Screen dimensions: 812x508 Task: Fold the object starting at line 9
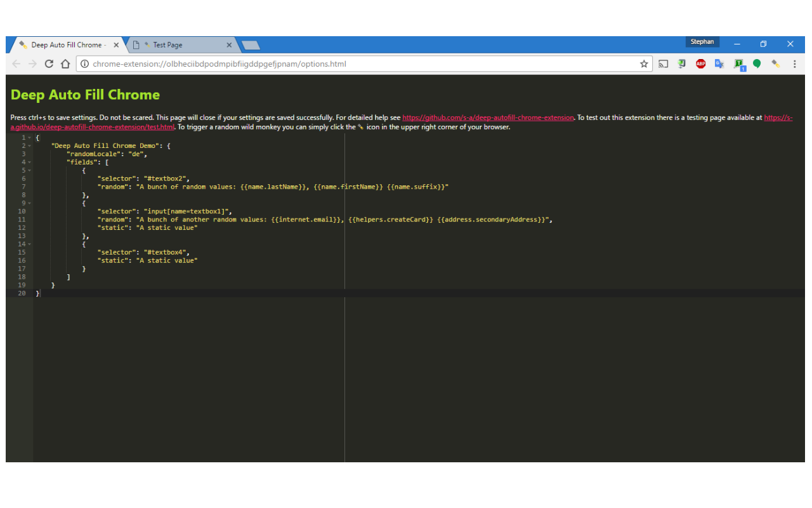(x=29, y=203)
